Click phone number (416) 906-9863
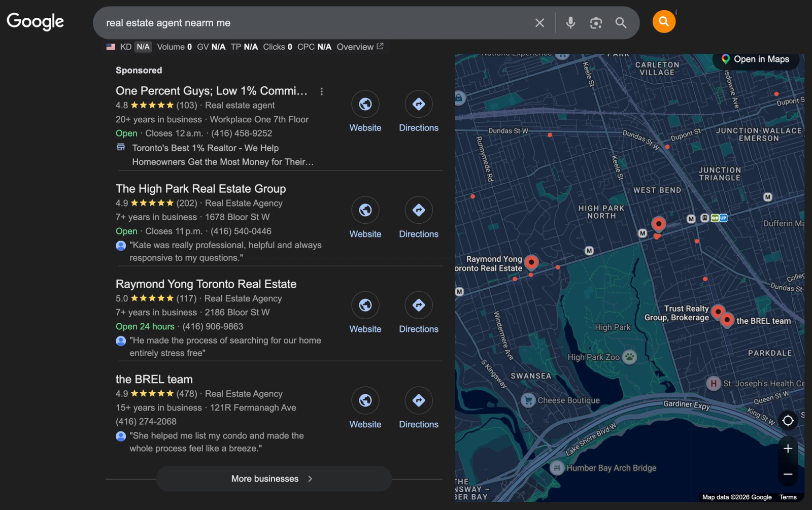This screenshot has height=510, width=812. point(213,327)
